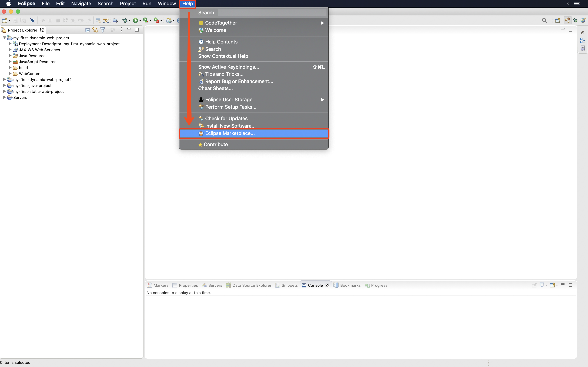Expand the Java Resources tree node
Viewport: 588px width, 367px height.
10,56
